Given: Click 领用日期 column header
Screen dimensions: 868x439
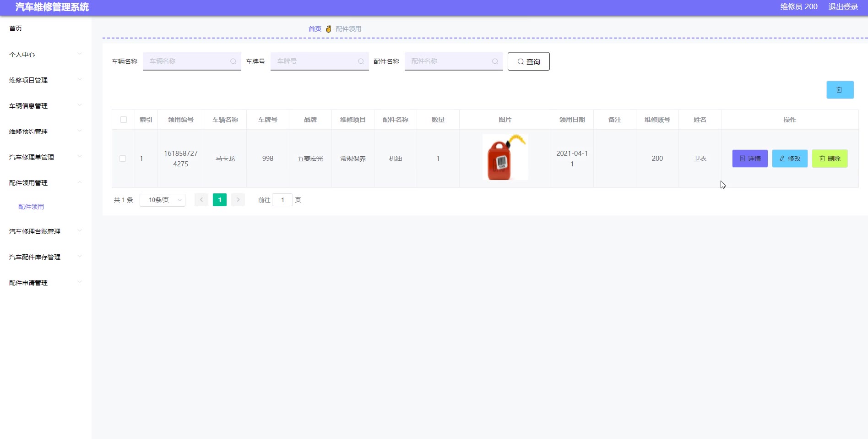Looking at the screenshot, I should [x=572, y=120].
